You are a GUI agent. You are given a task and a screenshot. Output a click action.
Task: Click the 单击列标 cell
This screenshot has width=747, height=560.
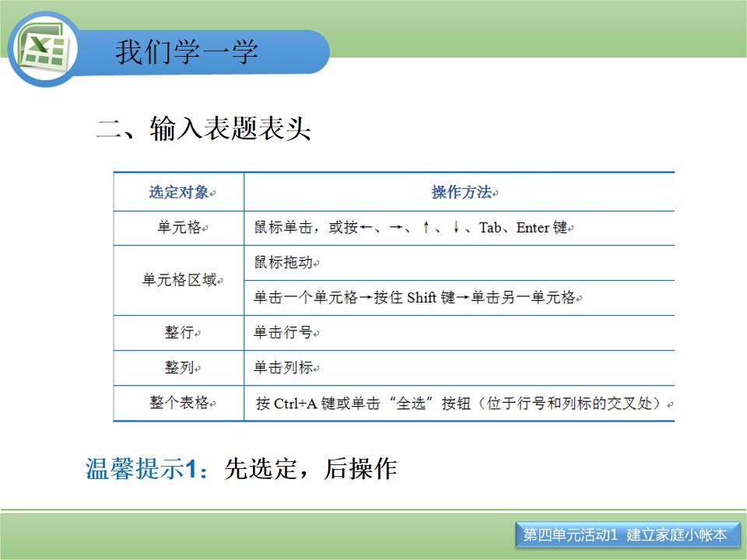click(x=459, y=368)
